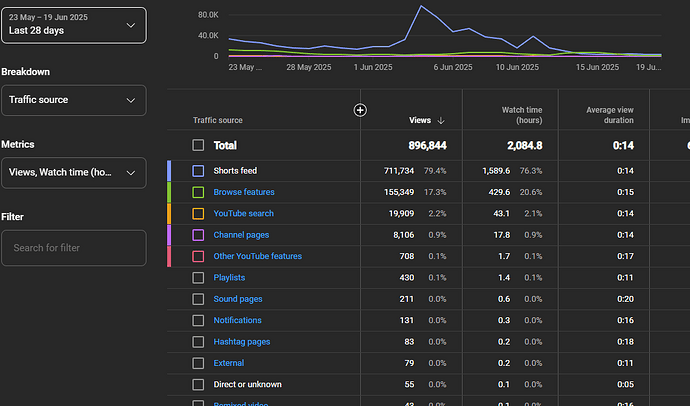Click the Other YouTube features red color bar
Image resolution: width=690 pixels, height=406 pixels.
pos(169,256)
